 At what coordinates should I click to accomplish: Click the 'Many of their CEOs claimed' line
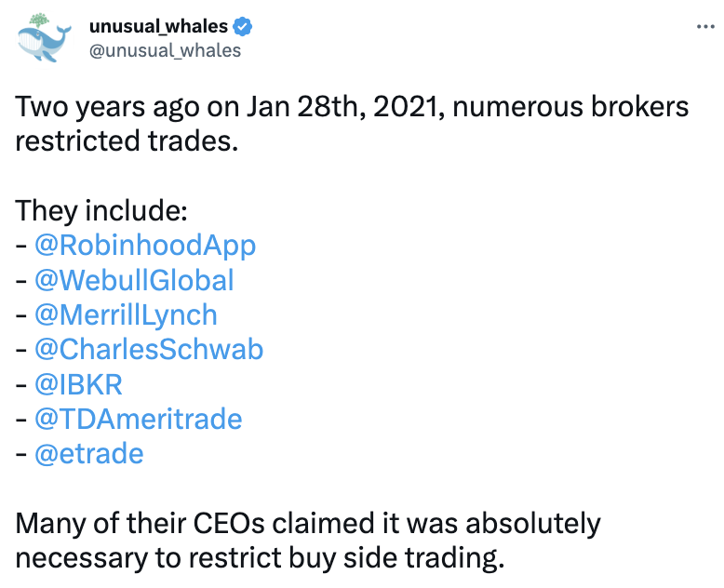pyautogui.click(x=308, y=525)
